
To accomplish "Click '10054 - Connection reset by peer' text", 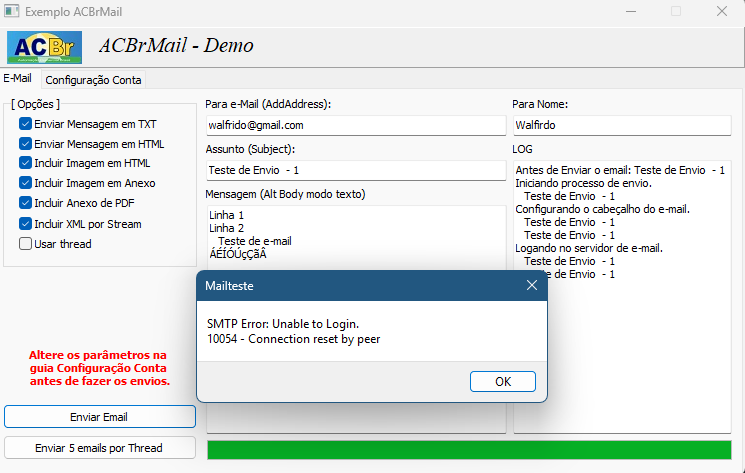I will [x=294, y=339].
